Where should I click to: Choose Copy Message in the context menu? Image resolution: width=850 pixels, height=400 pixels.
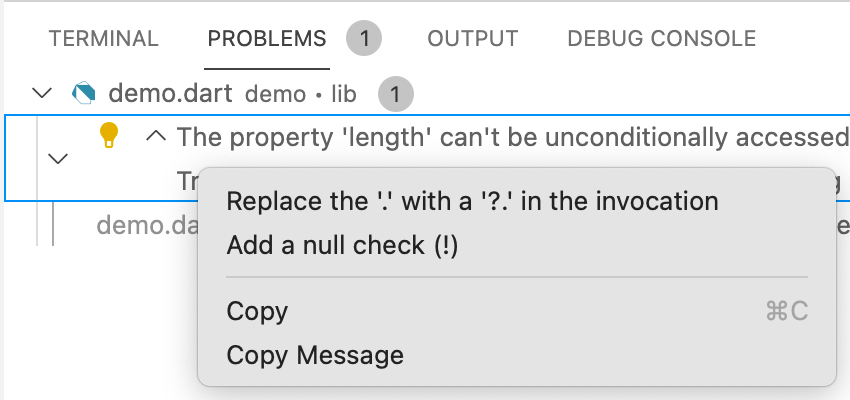pyautogui.click(x=315, y=355)
